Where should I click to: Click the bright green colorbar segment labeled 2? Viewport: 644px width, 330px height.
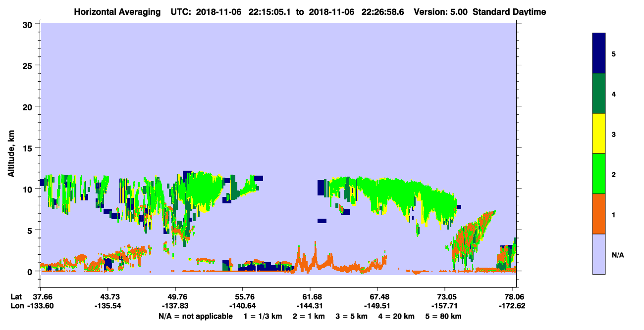click(x=599, y=174)
